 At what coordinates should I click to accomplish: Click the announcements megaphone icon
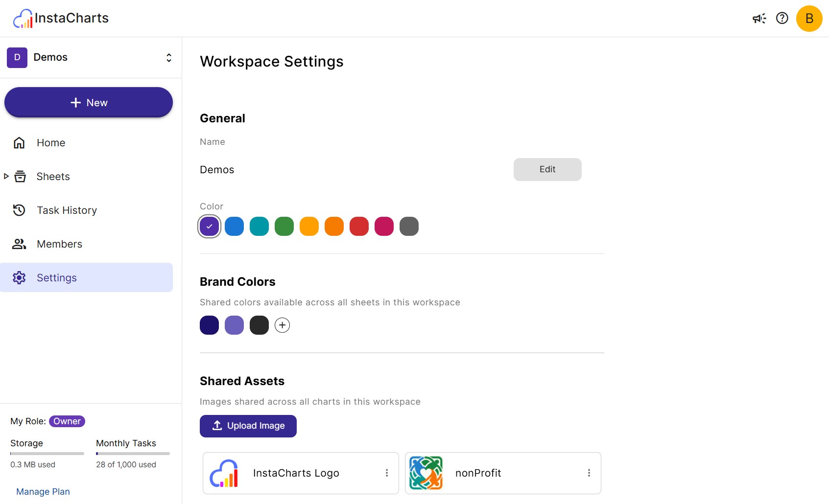point(759,18)
